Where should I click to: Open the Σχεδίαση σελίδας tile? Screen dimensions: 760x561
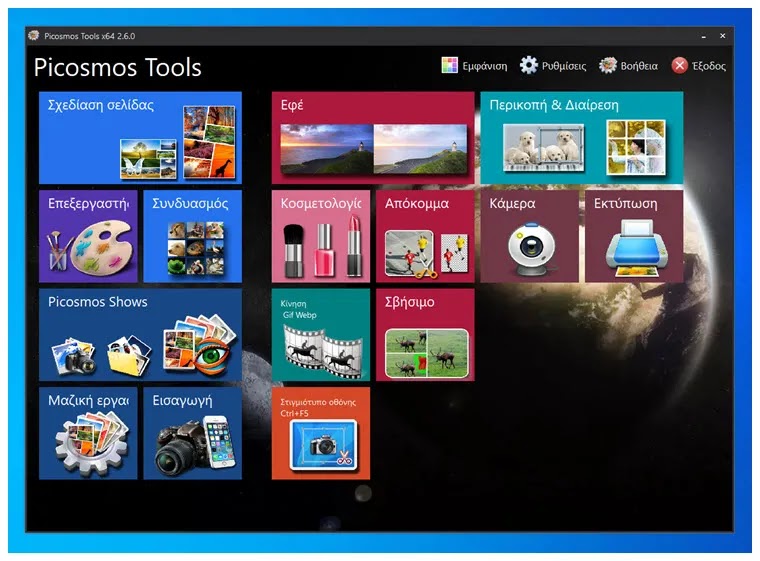click(x=140, y=138)
